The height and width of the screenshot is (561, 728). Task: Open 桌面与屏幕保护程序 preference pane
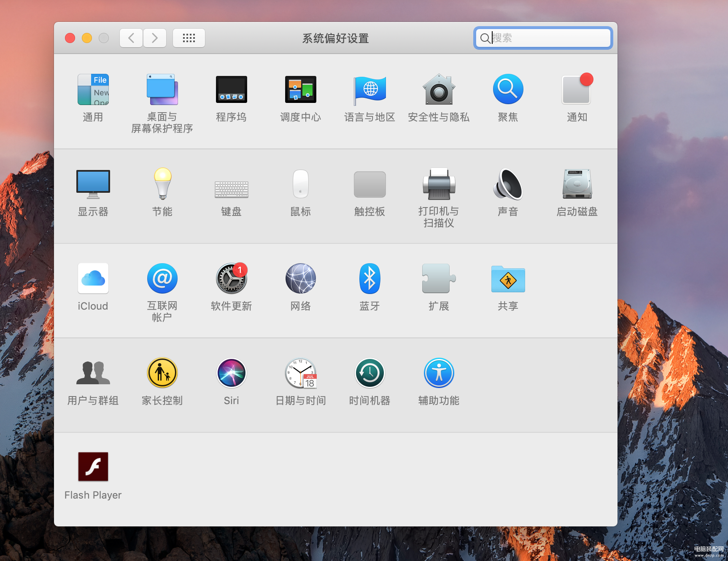pos(162,89)
